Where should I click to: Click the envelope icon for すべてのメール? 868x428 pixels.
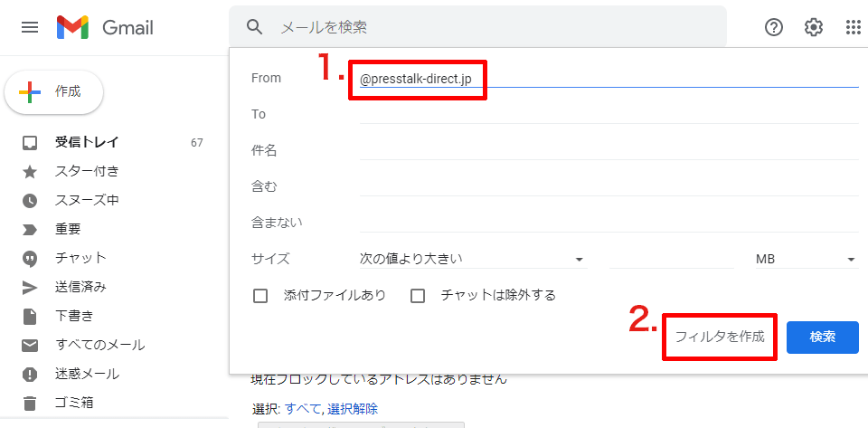29,346
